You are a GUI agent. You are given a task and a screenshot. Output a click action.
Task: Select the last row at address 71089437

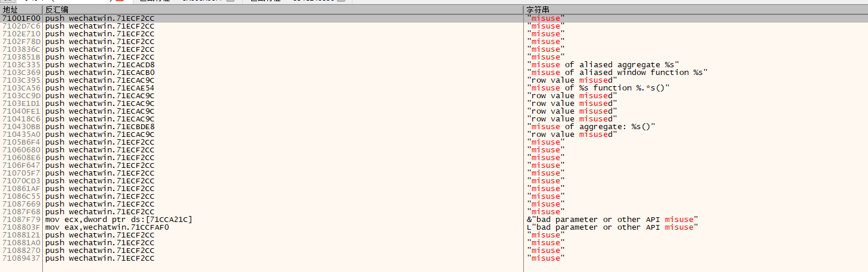(21, 258)
